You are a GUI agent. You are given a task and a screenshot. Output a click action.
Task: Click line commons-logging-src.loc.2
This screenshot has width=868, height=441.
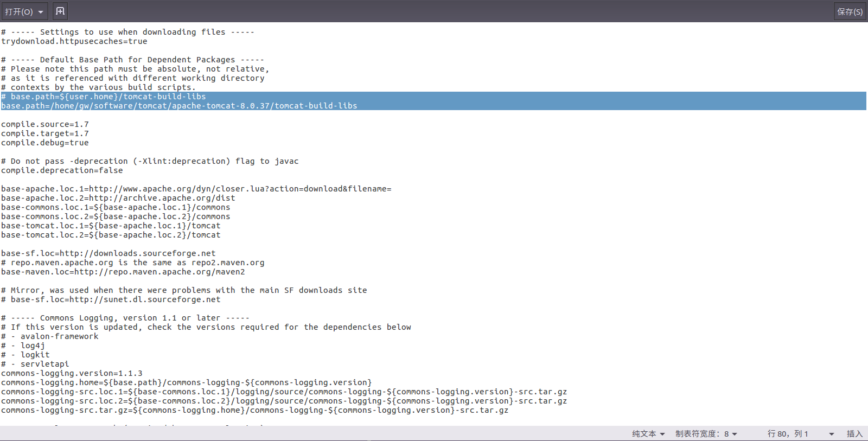[x=284, y=401]
